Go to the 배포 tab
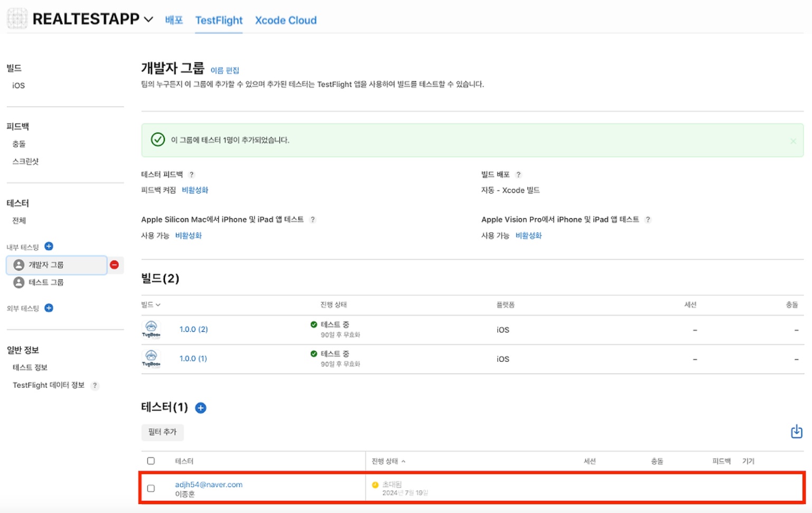The image size is (812, 513). [174, 20]
